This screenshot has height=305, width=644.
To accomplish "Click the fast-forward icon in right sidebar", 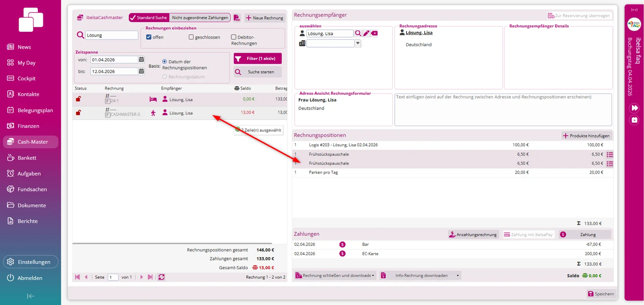I will (634, 108).
